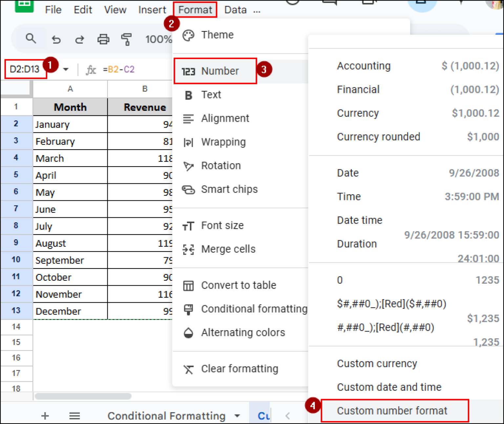Choose Currency rounded number format
Viewport: 504px width, 424px height.
[x=379, y=137]
